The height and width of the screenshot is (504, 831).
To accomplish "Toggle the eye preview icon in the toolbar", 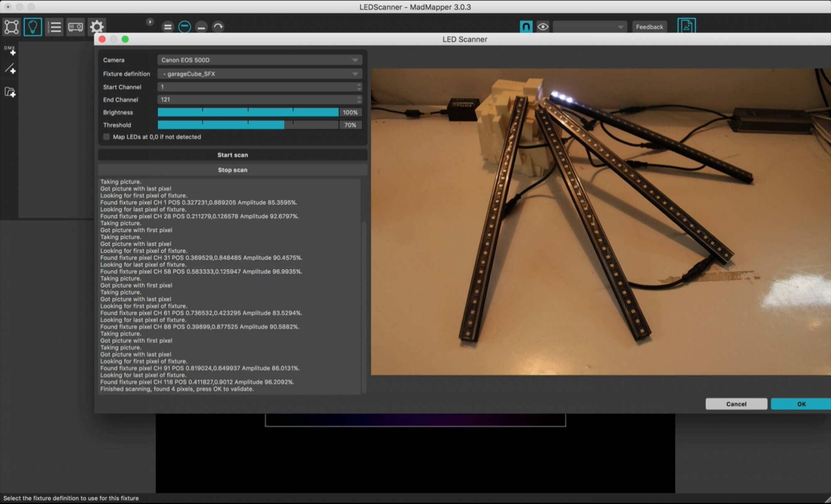I will (543, 27).
